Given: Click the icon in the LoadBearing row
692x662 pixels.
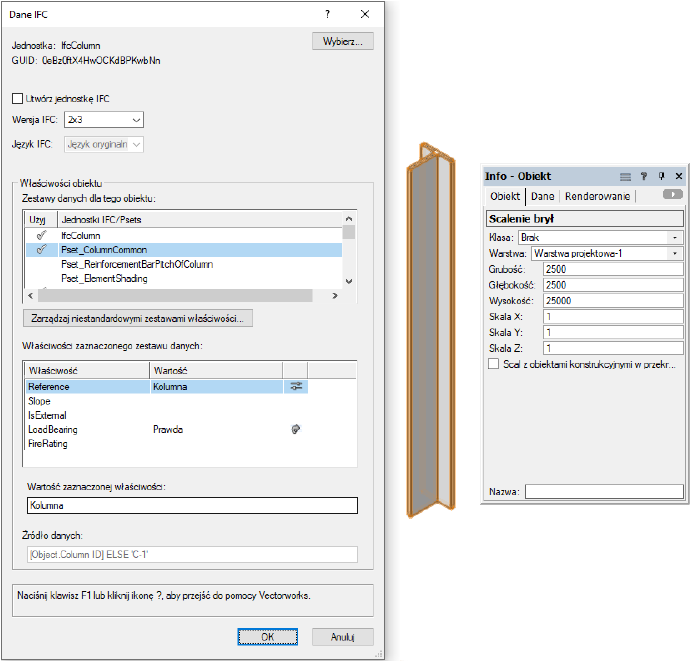Looking at the screenshot, I should [x=295, y=429].
